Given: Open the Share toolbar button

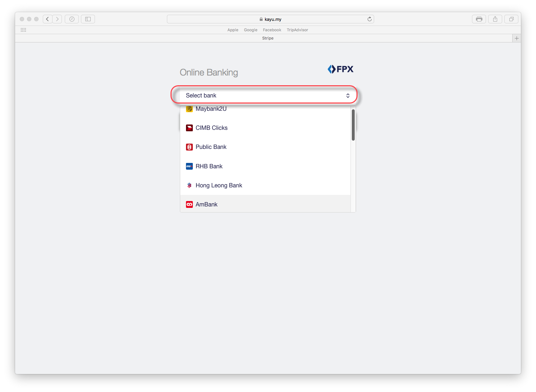Looking at the screenshot, I should click(x=495, y=19).
